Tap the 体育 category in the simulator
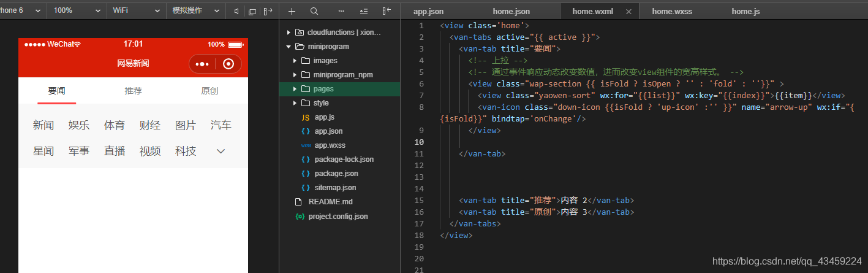This screenshot has width=868, height=273. point(115,125)
